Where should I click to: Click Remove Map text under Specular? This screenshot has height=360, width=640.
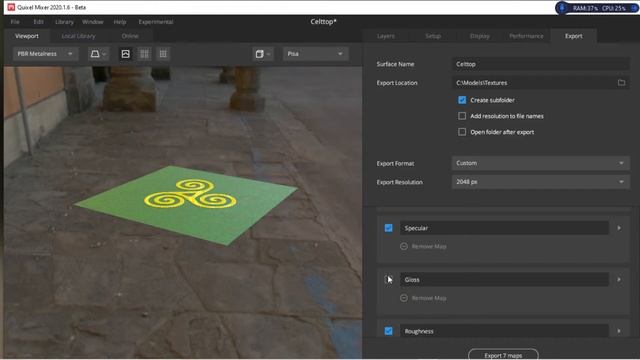pyautogui.click(x=429, y=247)
